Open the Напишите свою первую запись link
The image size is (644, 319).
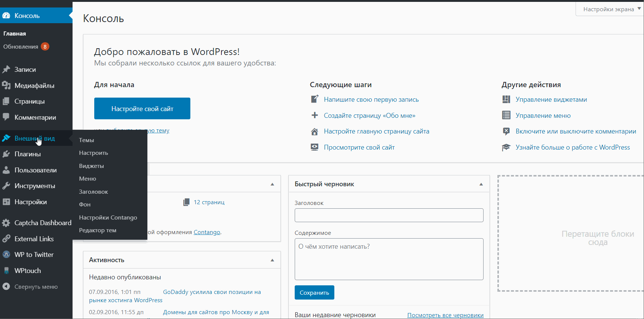click(371, 99)
